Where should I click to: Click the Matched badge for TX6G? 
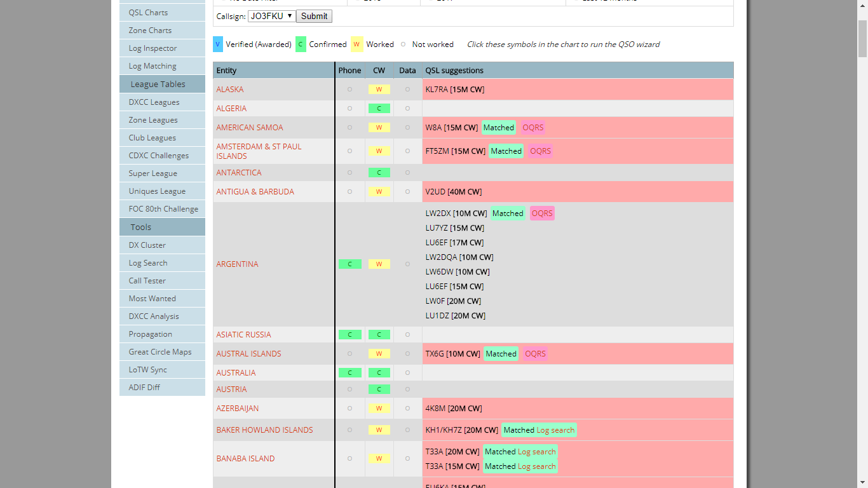(x=501, y=354)
